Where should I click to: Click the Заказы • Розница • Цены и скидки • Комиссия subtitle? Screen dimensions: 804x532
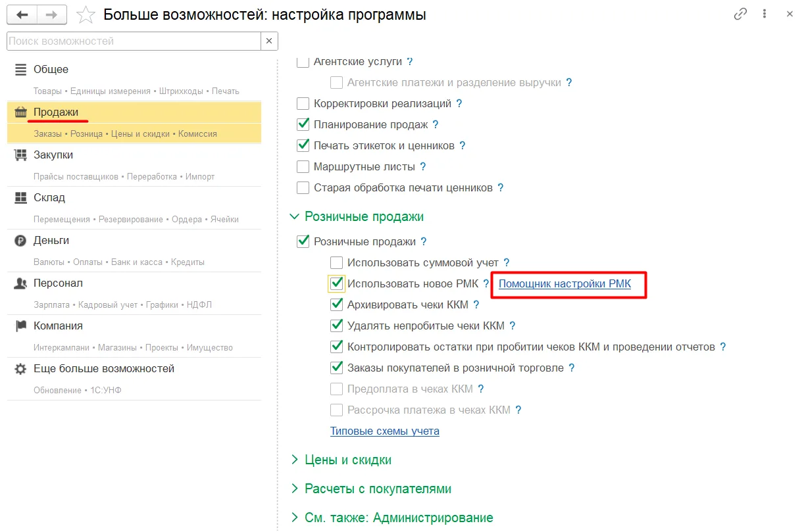coord(125,133)
